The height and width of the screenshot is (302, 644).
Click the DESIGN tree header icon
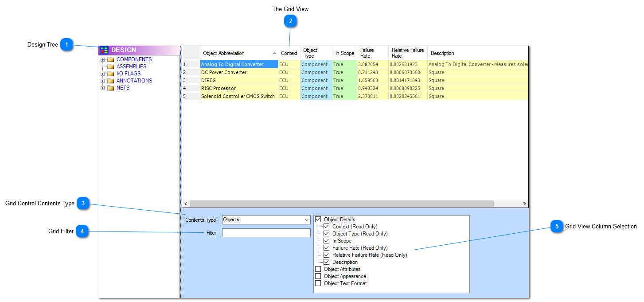(104, 50)
